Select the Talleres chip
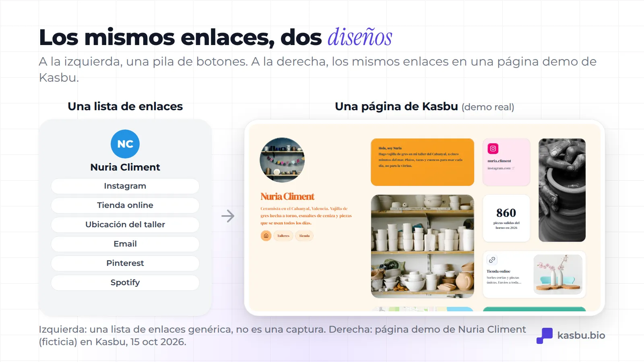Image resolution: width=644 pixels, height=362 pixels. click(283, 236)
